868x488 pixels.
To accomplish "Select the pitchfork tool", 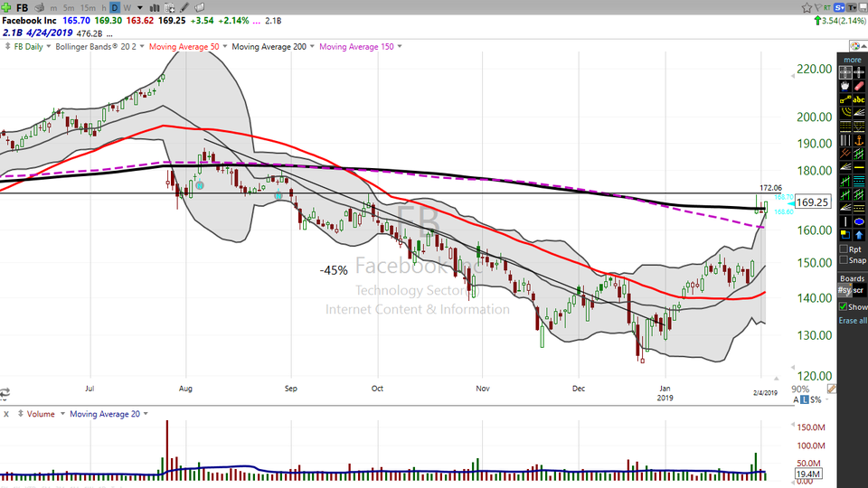I will click(845, 154).
